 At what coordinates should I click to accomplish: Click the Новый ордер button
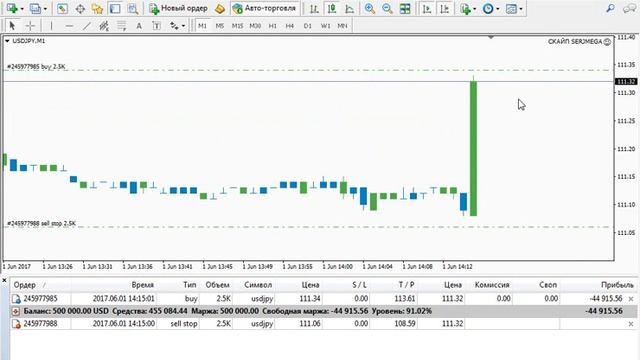point(178,8)
